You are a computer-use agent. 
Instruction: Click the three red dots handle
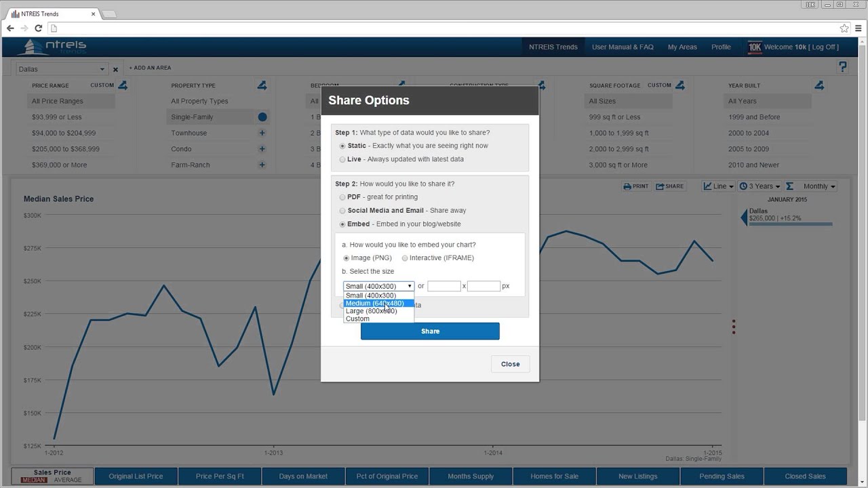tap(734, 327)
